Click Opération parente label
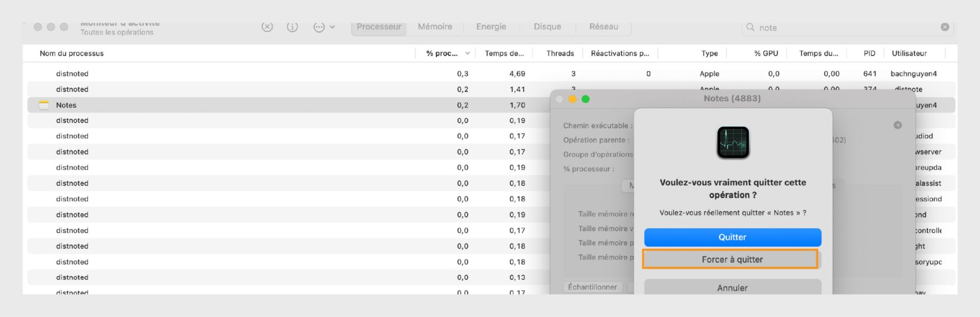This screenshot has width=980, height=317. point(596,140)
